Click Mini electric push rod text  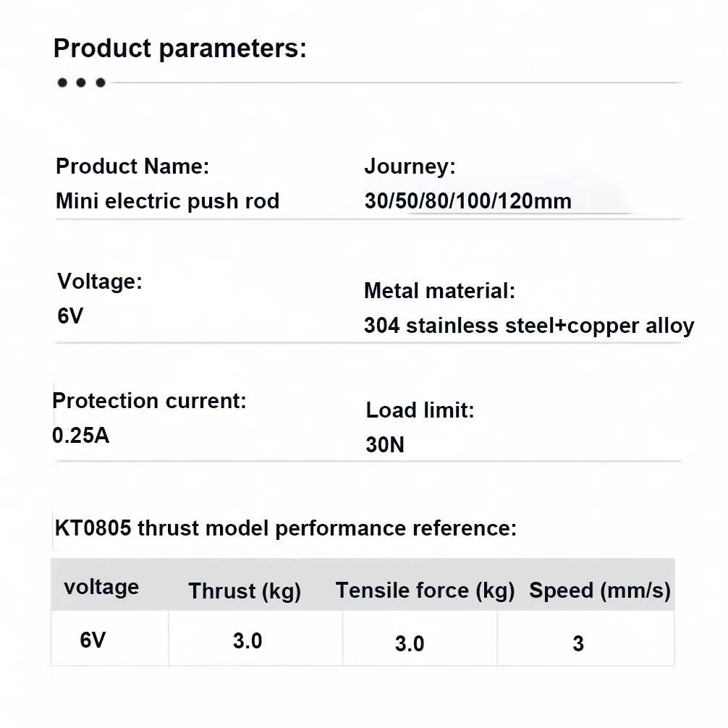167,201
